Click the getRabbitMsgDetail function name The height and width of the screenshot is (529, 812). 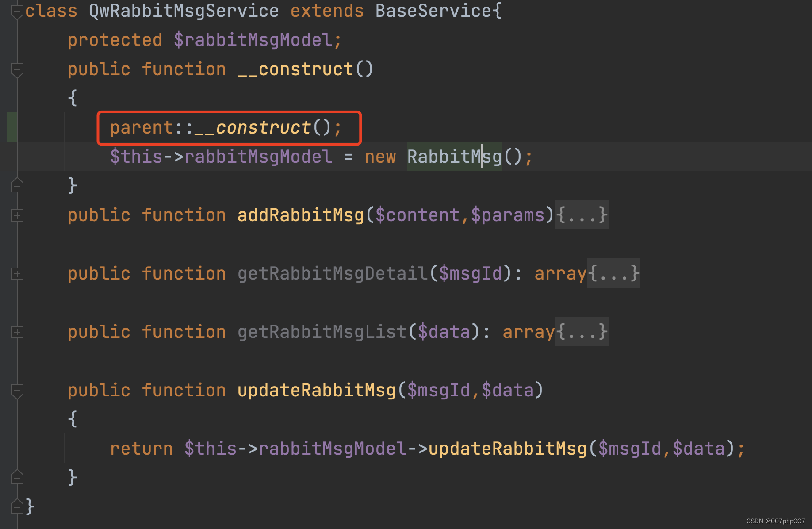pyautogui.click(x=333, y=273)
